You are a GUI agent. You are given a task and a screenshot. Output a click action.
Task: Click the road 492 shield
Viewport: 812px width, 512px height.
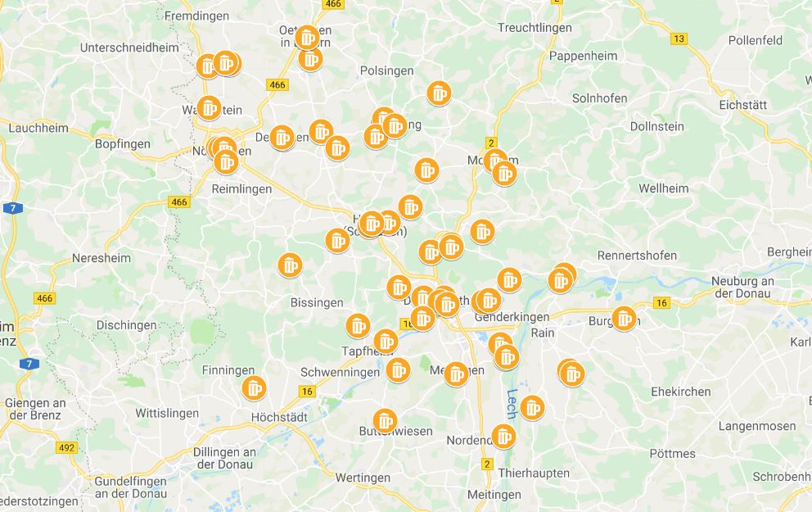pos(67,447)
